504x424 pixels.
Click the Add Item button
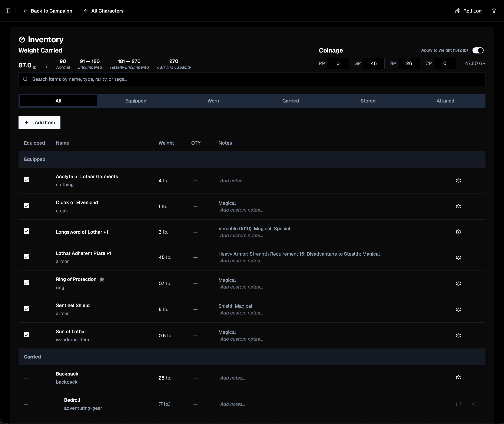click(39, 122)
